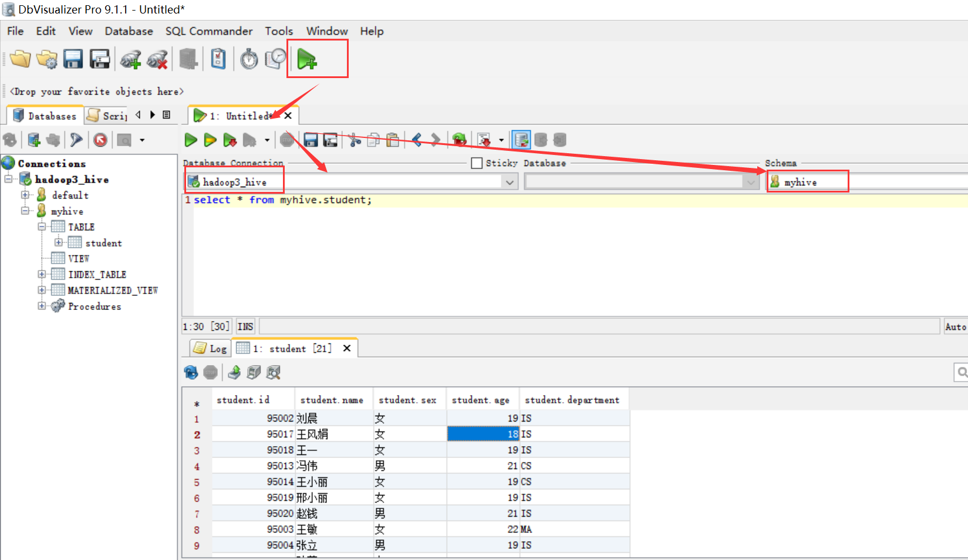Viewport: 968px width, 560px height.
Task: Toggle the Sticky Database checkbox
Action: point(477,163)
